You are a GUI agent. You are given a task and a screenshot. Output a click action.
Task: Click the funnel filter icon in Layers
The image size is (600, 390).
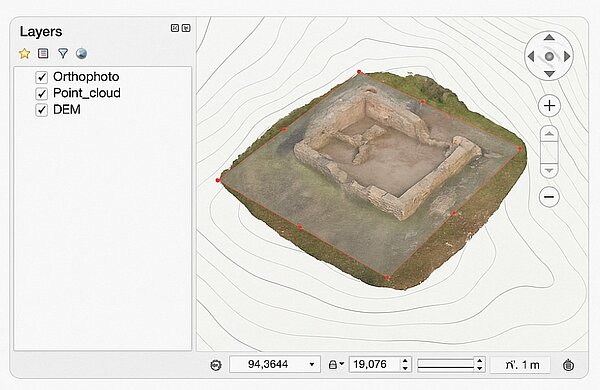pos(63,54)
